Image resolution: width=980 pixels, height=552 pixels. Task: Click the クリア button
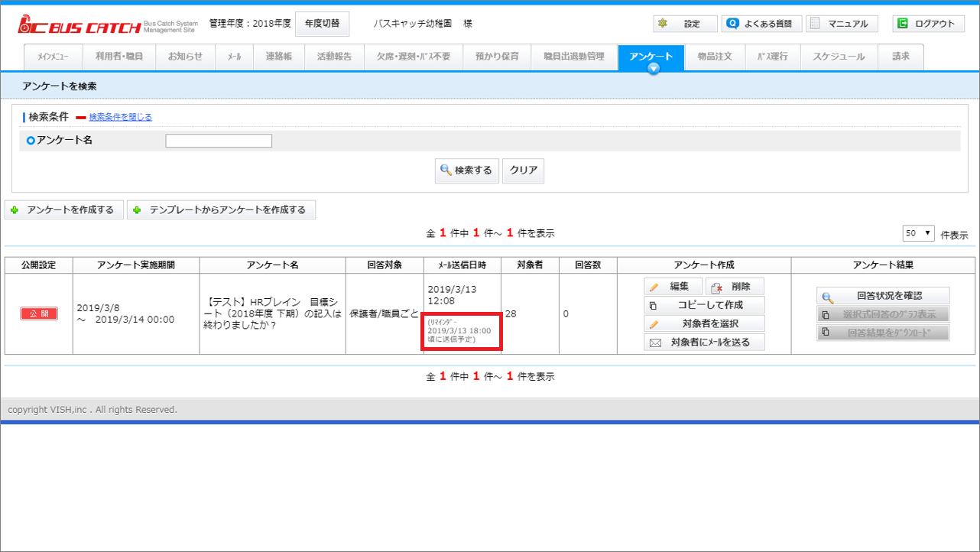[x=524, y=170]
